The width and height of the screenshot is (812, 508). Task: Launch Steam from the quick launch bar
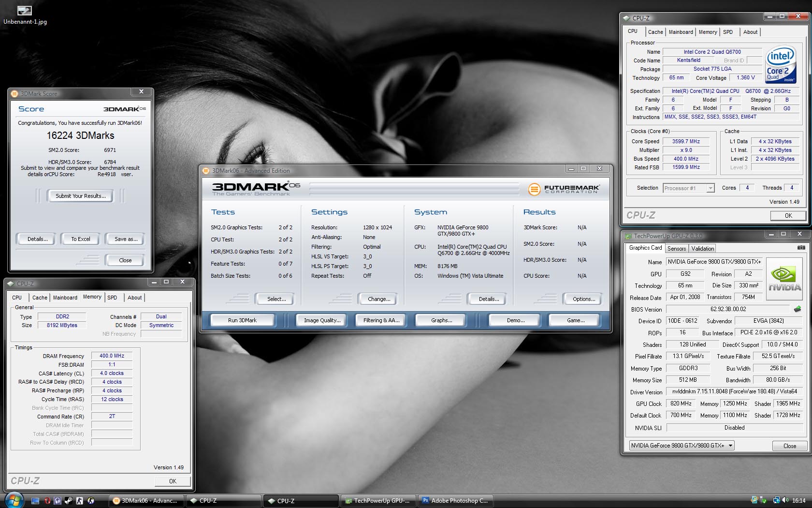click(69, 501)
